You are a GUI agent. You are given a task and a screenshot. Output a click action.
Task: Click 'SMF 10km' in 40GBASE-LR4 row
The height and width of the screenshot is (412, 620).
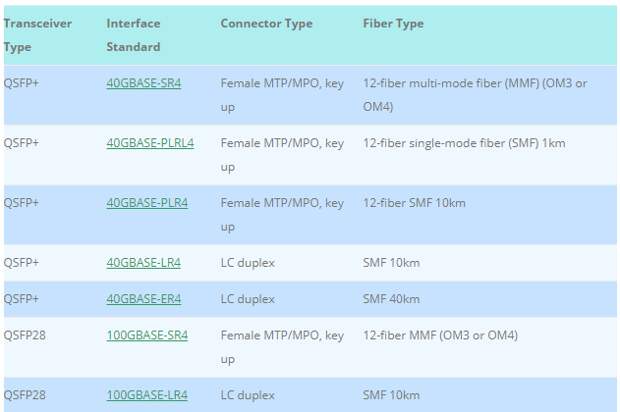[391, 263]
